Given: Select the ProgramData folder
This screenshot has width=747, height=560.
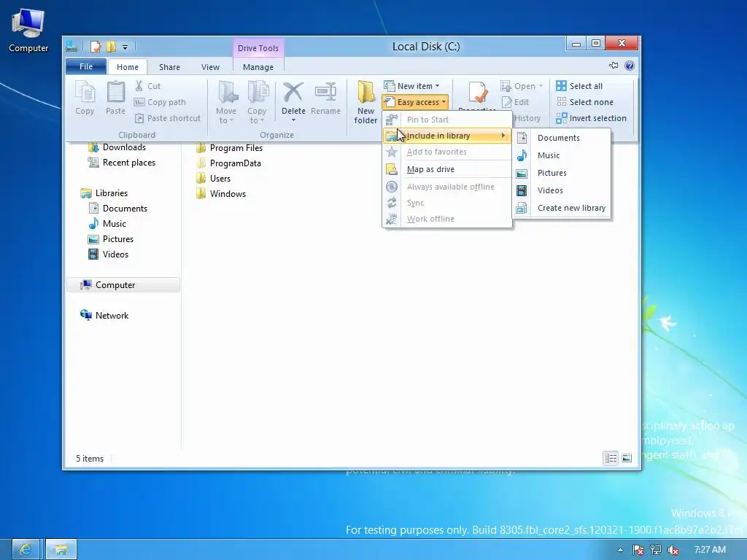Looking at the screenshot, I should point(228,163).
